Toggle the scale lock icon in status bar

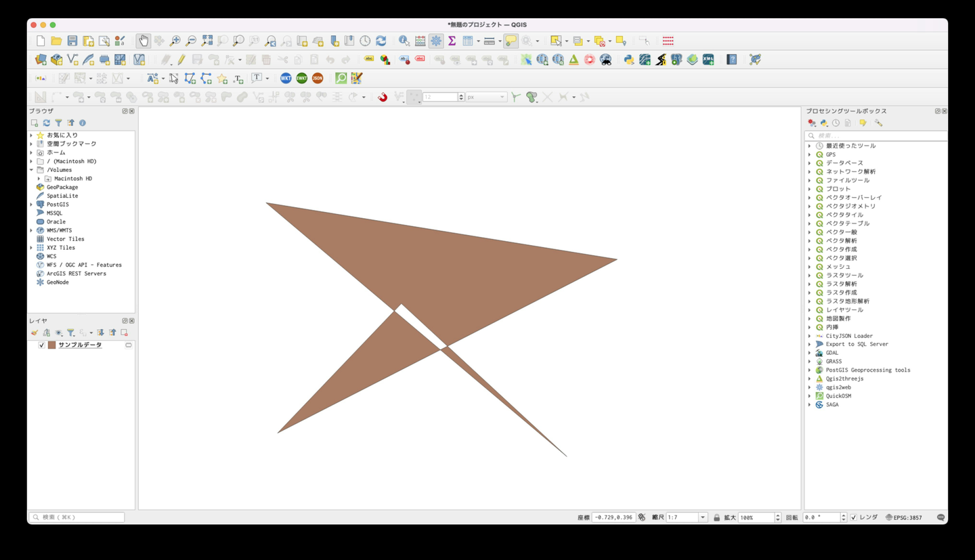click(716, 517)
